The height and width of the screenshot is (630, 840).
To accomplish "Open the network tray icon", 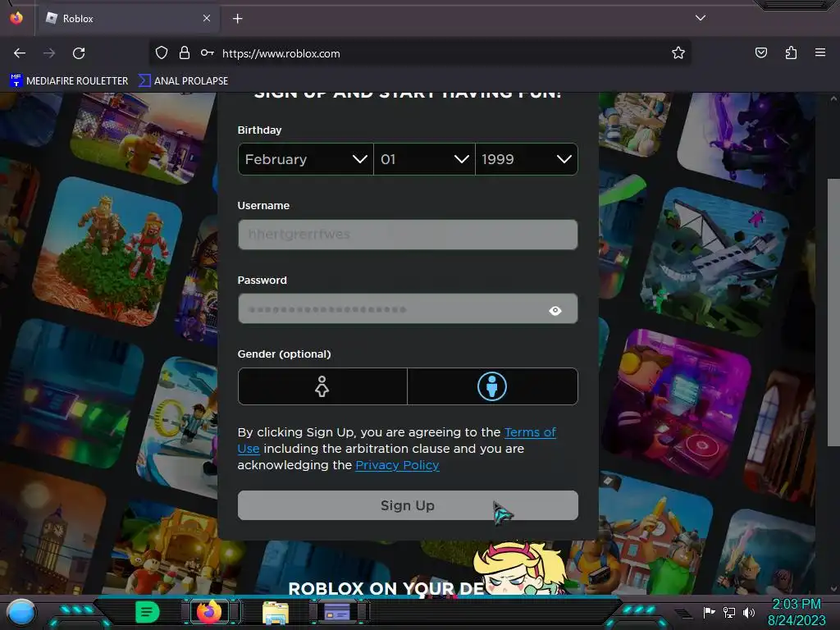I will click(729, 612).
